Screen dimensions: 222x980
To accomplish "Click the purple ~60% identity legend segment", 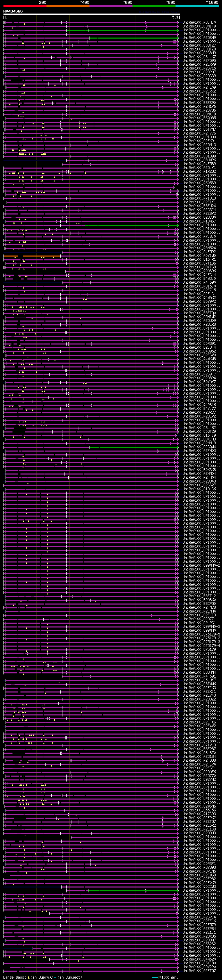I will tap(111, 7).
